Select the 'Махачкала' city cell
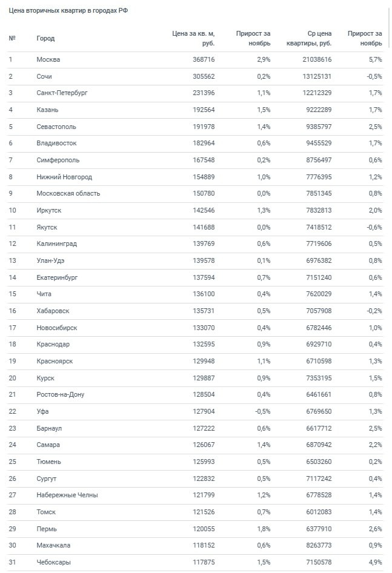392x573 pixels. [x=54, y=545]
